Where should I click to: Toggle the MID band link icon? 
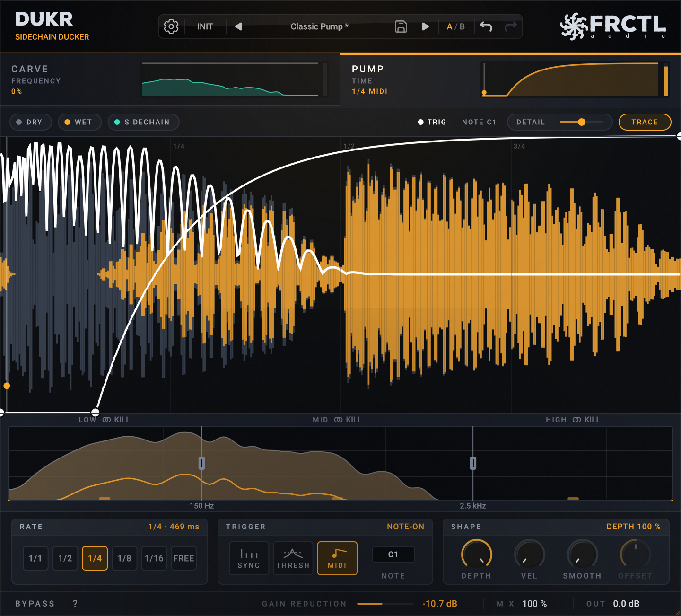click(x=339, y=420)
